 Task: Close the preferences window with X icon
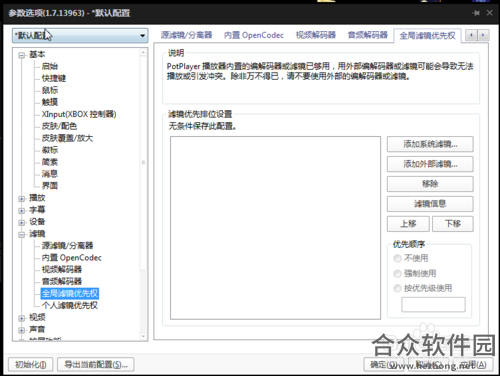point(489,13)
